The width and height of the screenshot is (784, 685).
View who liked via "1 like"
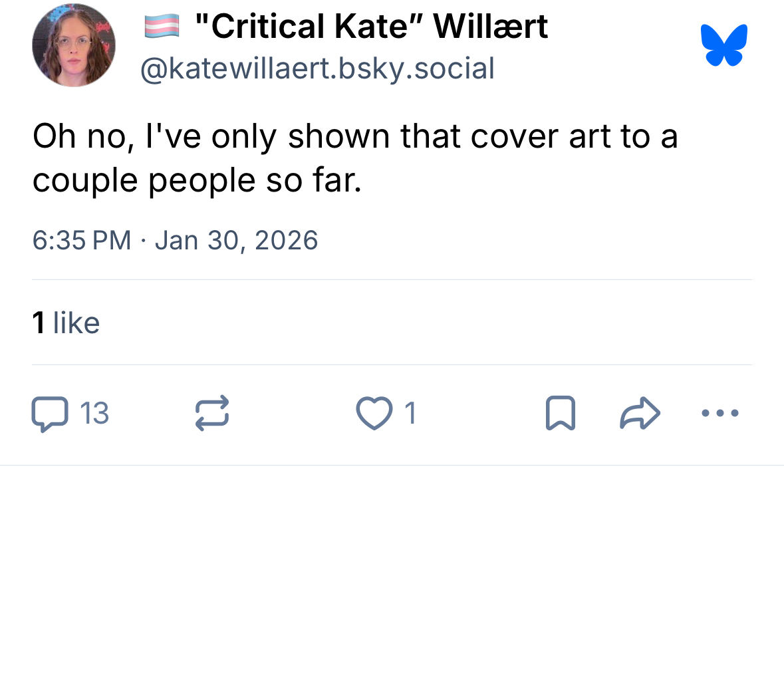[66, 323]
